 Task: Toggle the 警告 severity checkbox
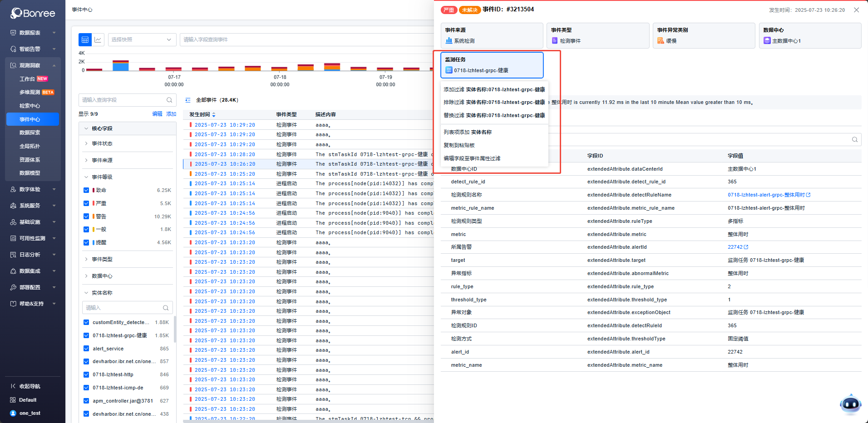tap(86, 216)
